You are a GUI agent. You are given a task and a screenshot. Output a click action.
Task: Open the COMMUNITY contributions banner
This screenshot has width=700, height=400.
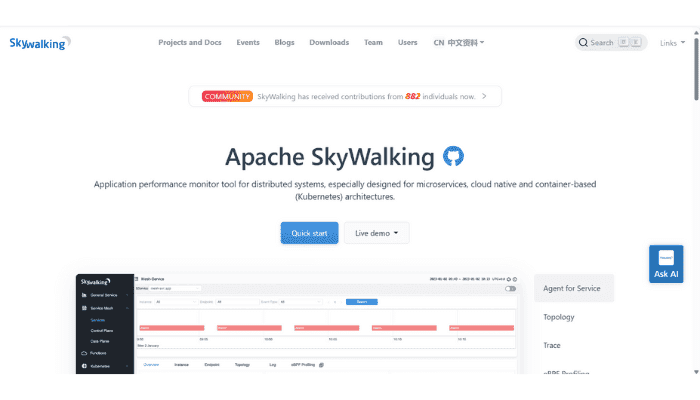tap(345, 96)
